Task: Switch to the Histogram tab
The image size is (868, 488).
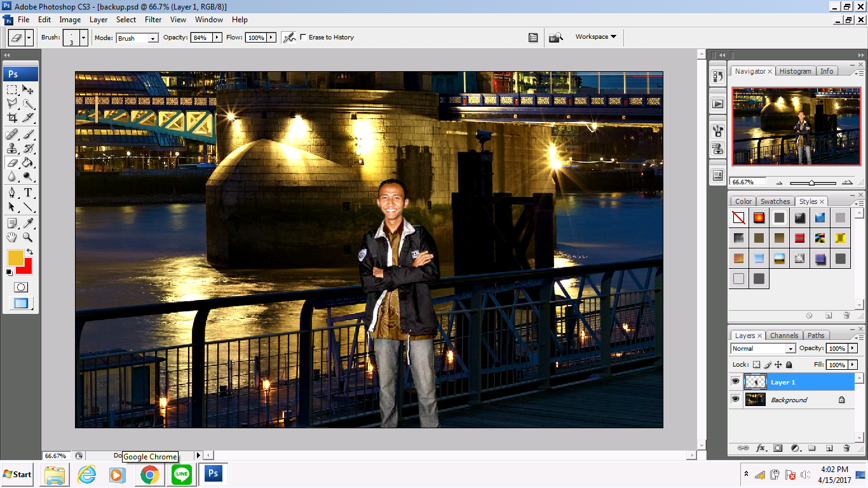Action: 795,71
